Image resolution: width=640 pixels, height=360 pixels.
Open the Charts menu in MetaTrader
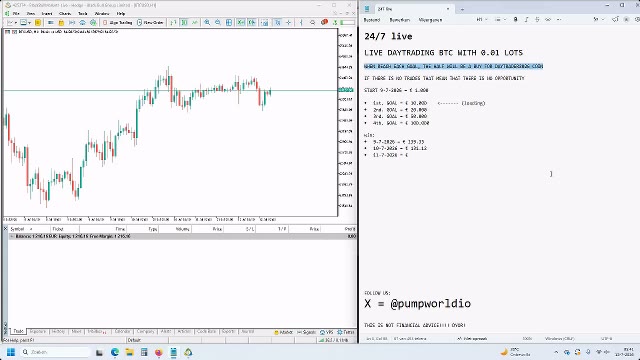pos(65,13)
